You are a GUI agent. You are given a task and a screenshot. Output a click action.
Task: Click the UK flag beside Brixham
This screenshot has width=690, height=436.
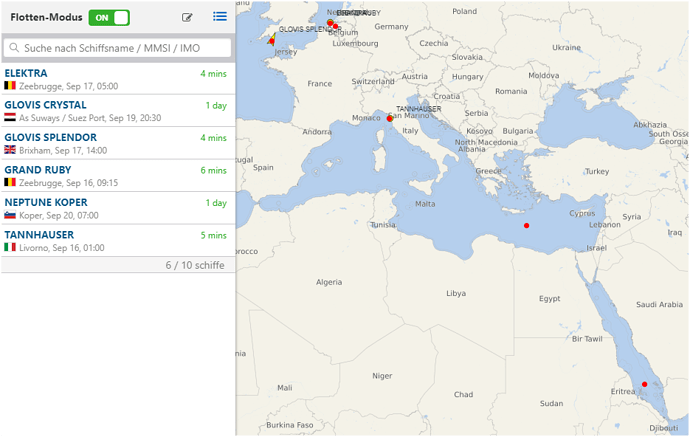pyautogui.click(x=10, y=150)
